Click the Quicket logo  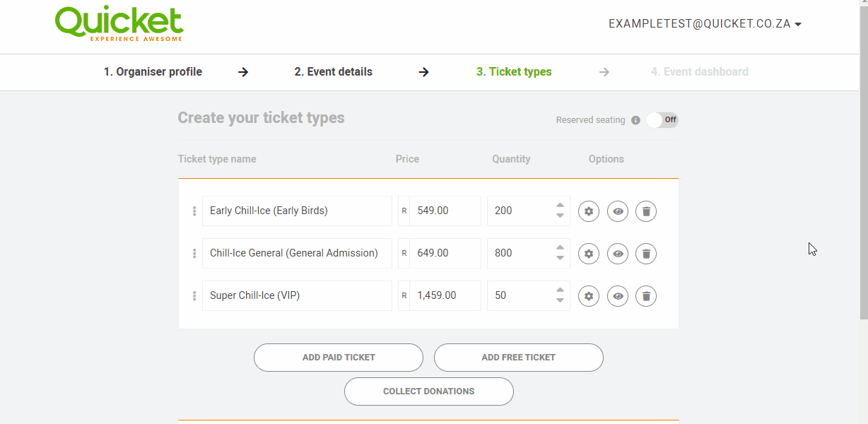coord(119,23)
